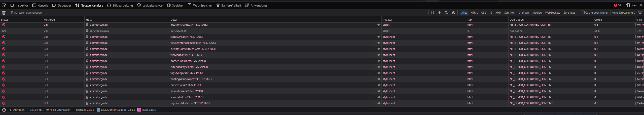The width and height of the screenshot is (644, 115).
Task: Open the request blocking panel
Action: [x=453, y=13]
